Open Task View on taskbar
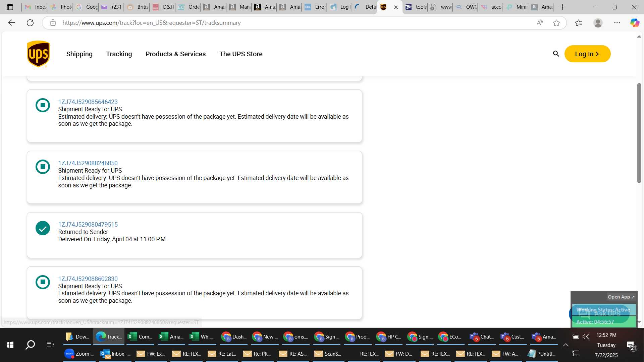 [50, 345]
